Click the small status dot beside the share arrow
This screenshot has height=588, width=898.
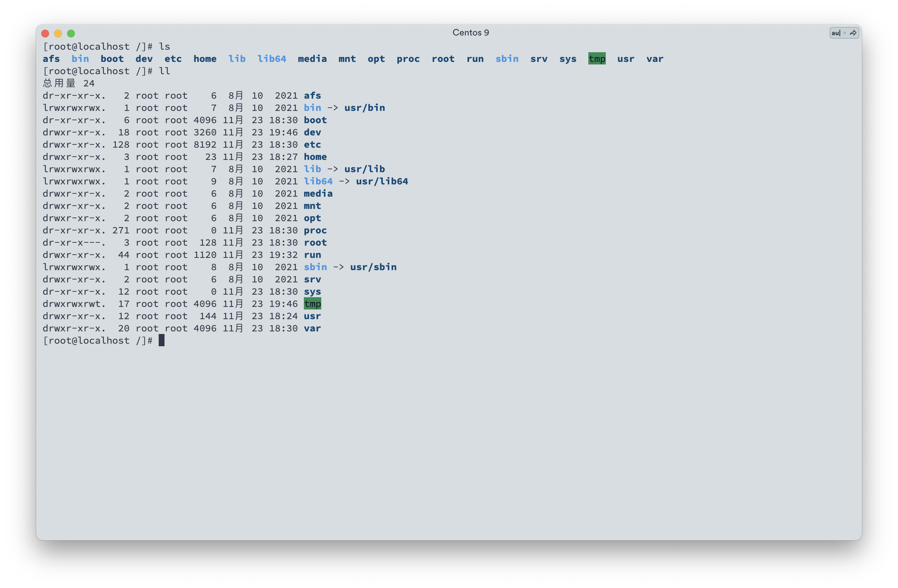tap(844, 33)
